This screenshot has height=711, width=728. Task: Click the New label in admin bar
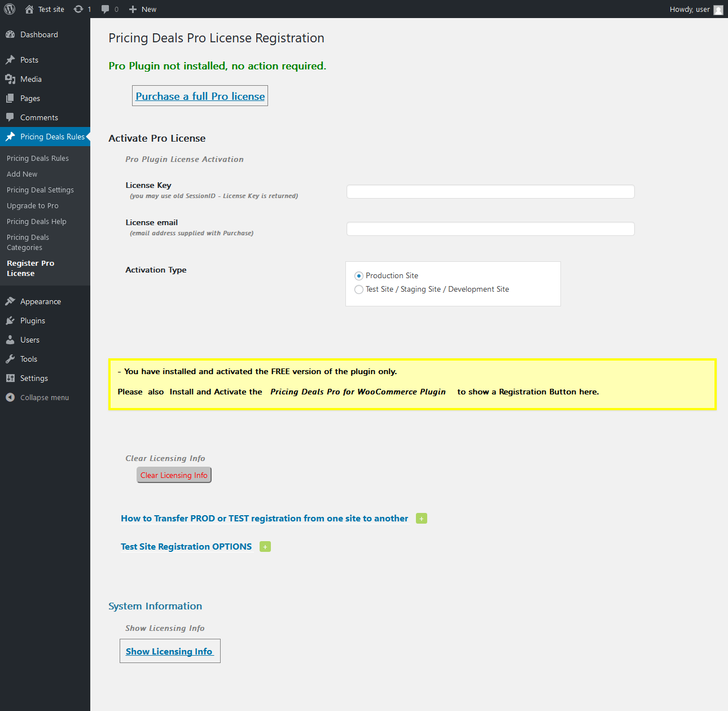coord(149,10)
